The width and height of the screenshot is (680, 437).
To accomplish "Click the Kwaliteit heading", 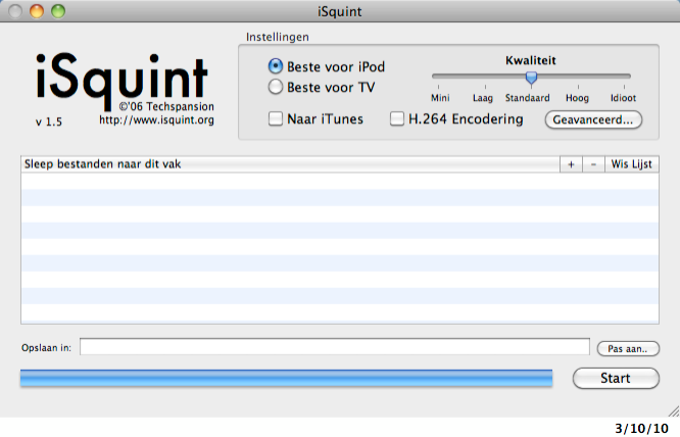I will click(530, 60).
